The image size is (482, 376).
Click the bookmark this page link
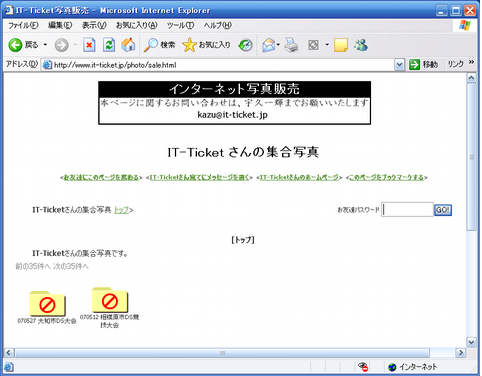pyautogui.click(x=386, y=177)
